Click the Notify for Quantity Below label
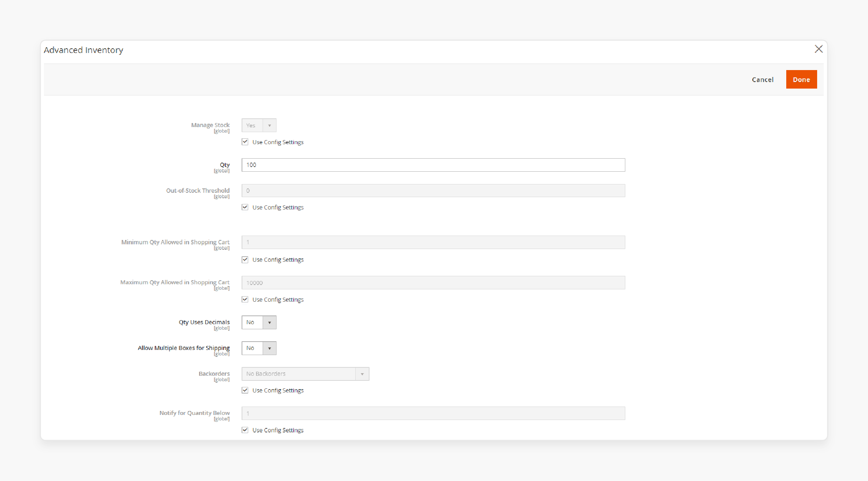Screen dimensions: 868x481 [x=194, y=413]
